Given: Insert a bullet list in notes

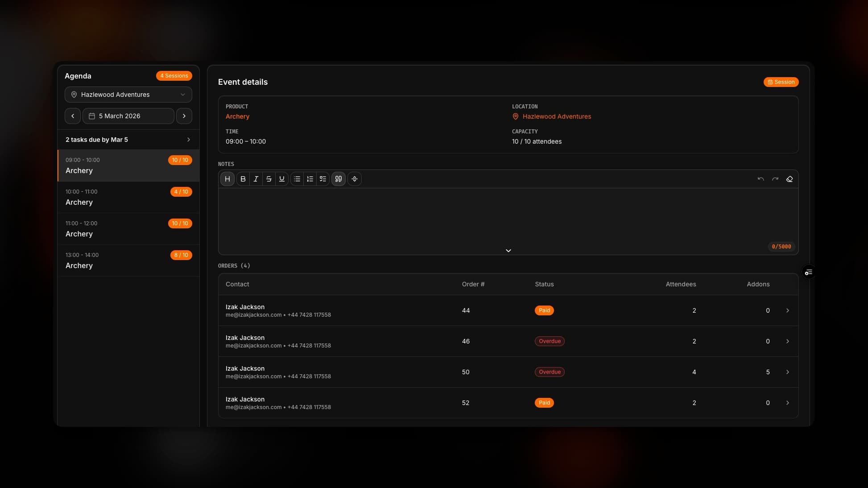Looking at the screenshot, I should click(297, 179).
